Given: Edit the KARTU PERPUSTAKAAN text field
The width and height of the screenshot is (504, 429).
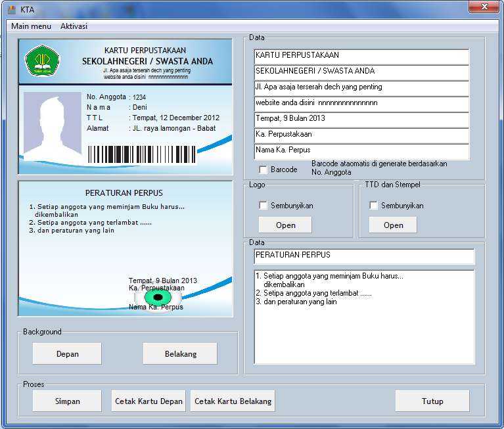Looking at the screenshot, I should click(361, 56).
